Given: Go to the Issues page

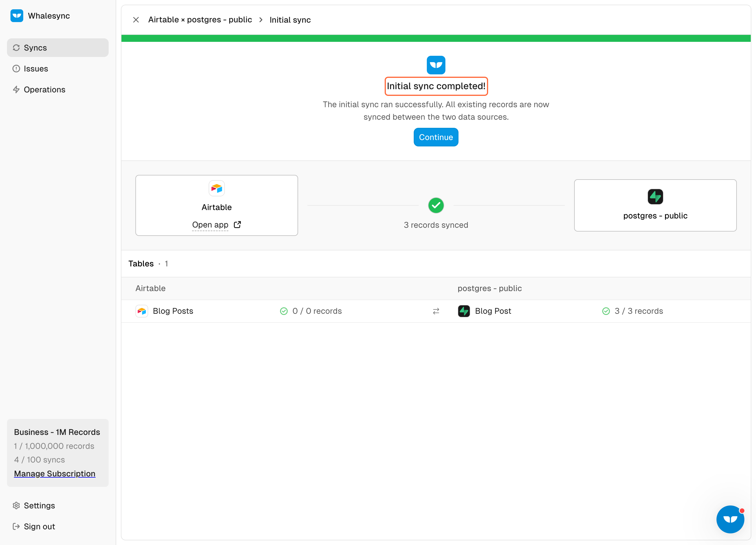Looking at the screenshot, I should [x=58, y=69].
